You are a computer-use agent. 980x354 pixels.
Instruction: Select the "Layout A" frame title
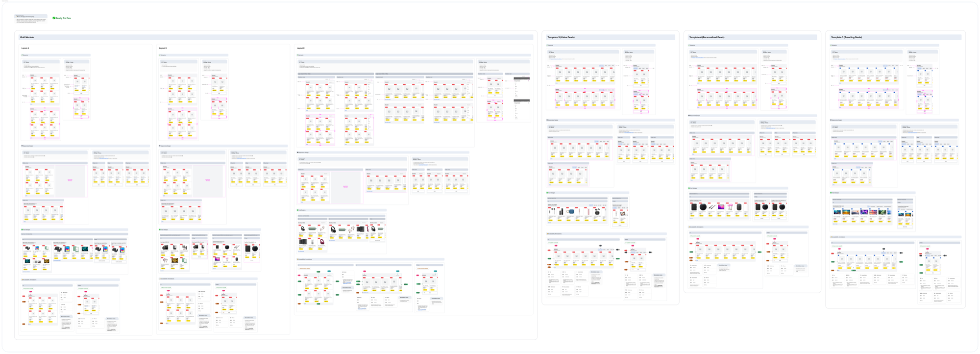pos(25,48)
